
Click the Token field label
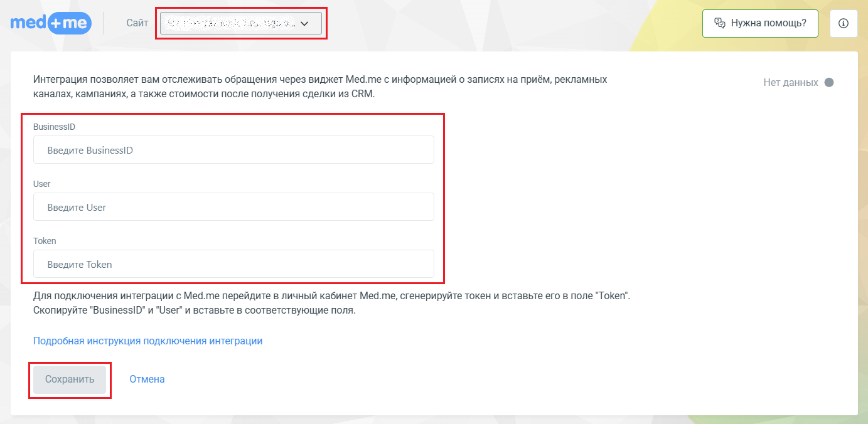point(45,241)
